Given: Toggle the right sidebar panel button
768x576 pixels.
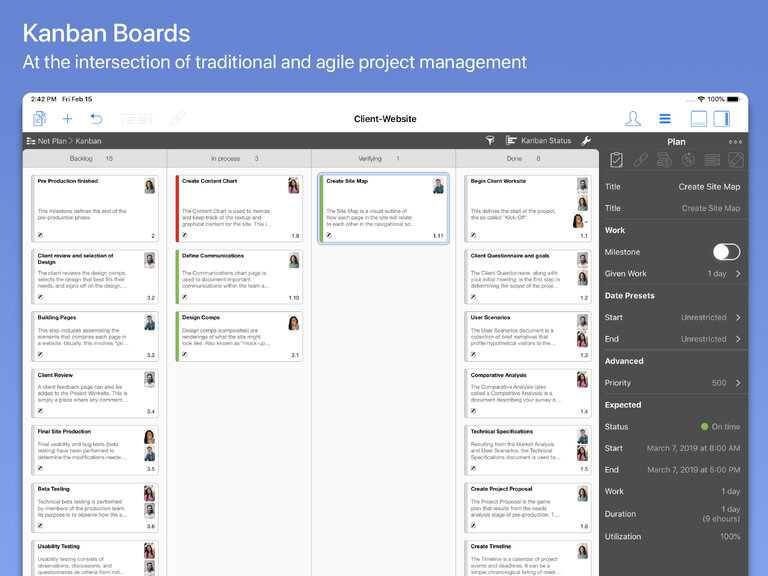Looking at the screenshot, I should pyautogui.click(x=721, y=119).
